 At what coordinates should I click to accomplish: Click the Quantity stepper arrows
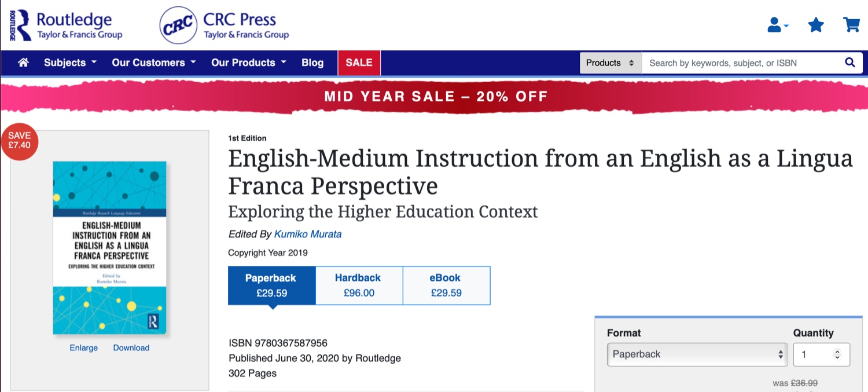pos(837,354)
